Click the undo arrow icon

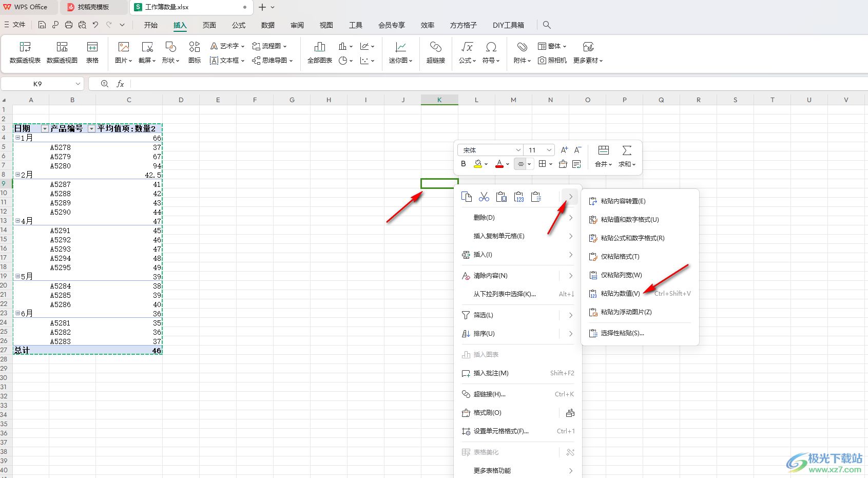[x=95, y=25]
